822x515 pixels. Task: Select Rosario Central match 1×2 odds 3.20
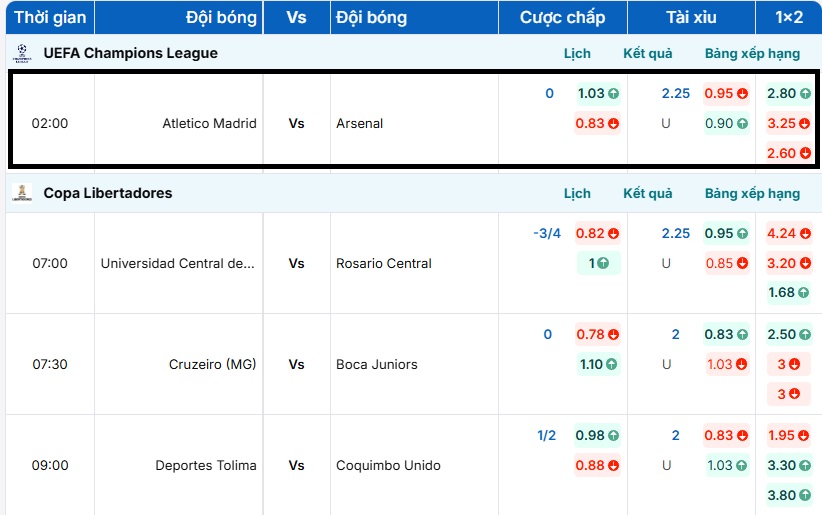tap(789, 263)
